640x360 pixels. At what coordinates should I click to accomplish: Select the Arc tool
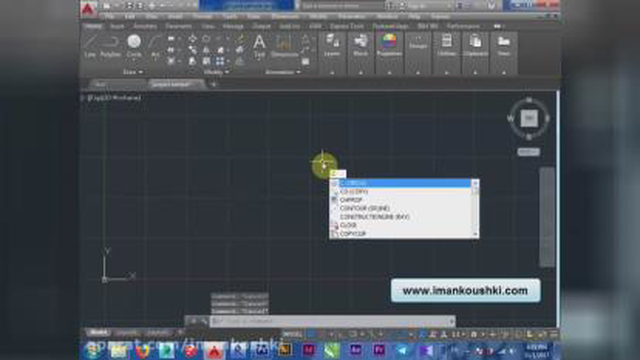(x=155, y=46)
